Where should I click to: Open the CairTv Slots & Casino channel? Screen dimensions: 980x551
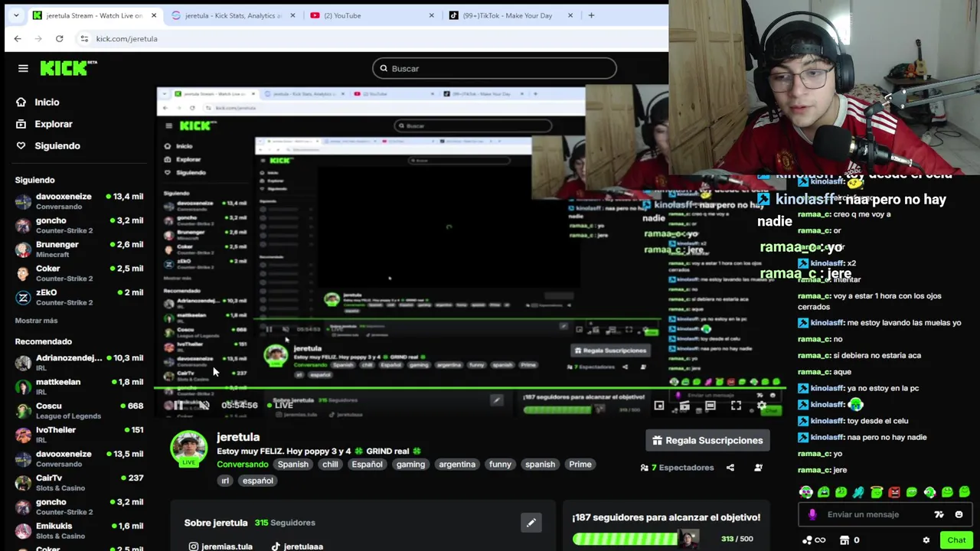click(79, 483)
